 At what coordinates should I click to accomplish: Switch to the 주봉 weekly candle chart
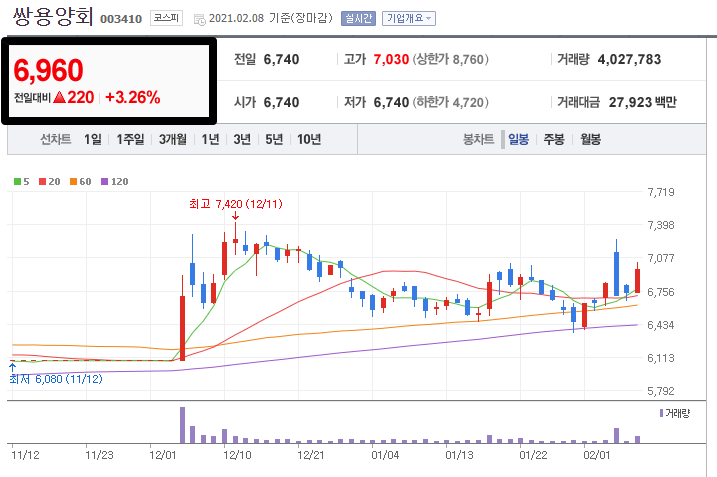554,139
